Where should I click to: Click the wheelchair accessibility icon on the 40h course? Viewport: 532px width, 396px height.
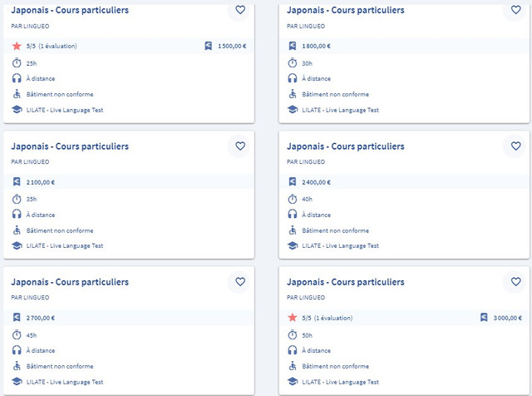(x=292, y=230)
